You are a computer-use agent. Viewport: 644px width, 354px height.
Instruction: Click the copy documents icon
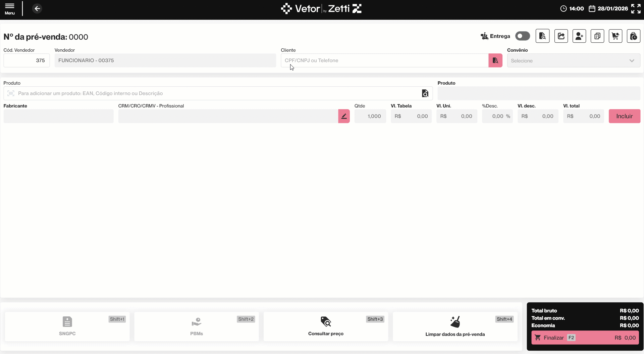click(597, 36)
